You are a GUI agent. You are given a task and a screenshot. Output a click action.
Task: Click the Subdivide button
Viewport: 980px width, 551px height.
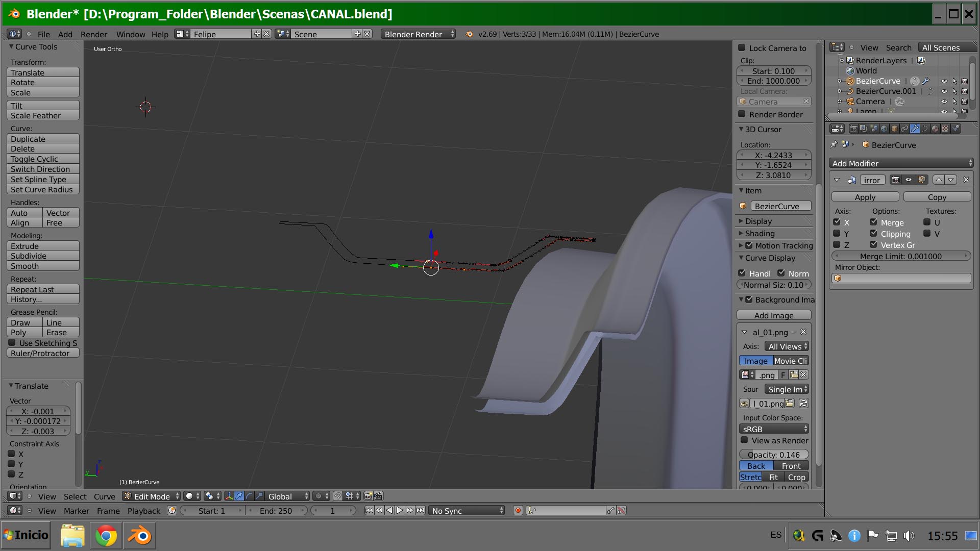point(43,256)
